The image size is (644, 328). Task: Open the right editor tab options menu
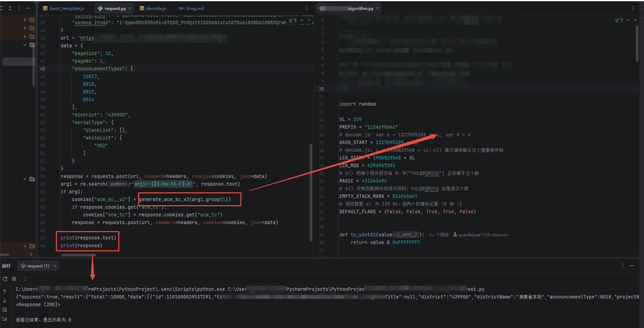[633, 8]
